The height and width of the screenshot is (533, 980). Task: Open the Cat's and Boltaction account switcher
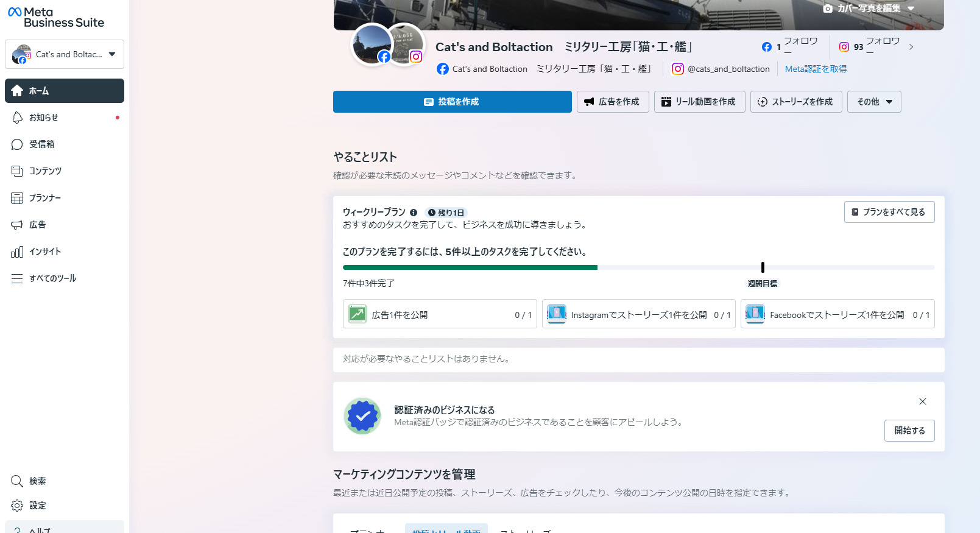click(65, 54)
